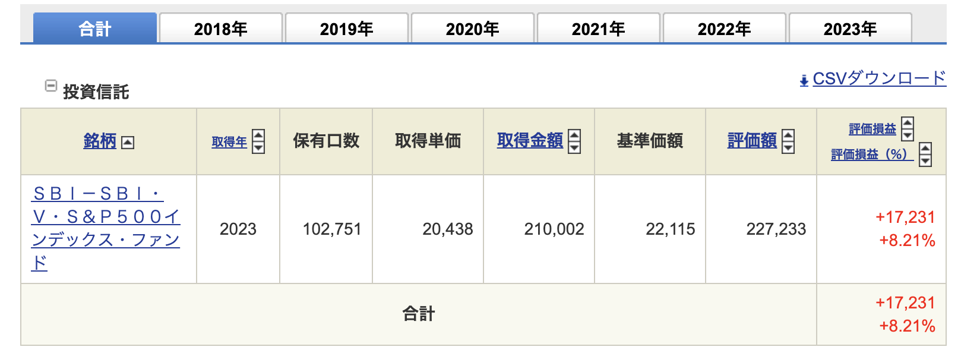Click the CSV download arrow icon
This screenshot has height=353, width=980.
tap(804, 81)
